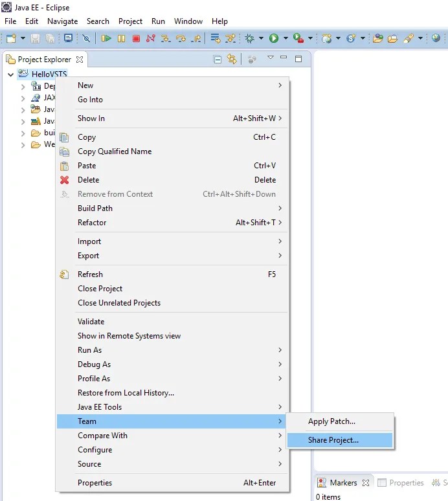Expand the We folder node

(23, 145)
